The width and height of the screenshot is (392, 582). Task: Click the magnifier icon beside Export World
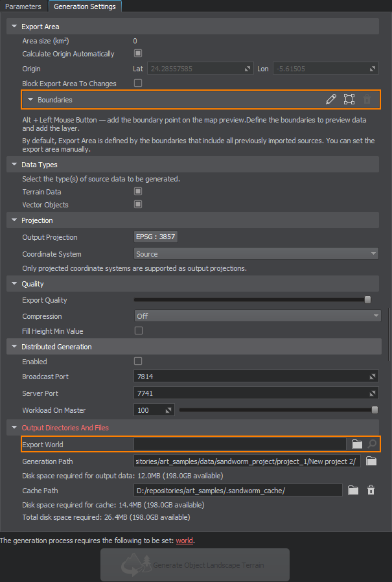pos(372,444)
